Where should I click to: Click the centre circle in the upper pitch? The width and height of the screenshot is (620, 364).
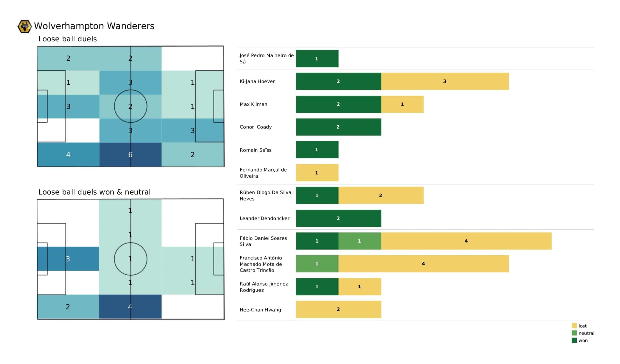131,106
